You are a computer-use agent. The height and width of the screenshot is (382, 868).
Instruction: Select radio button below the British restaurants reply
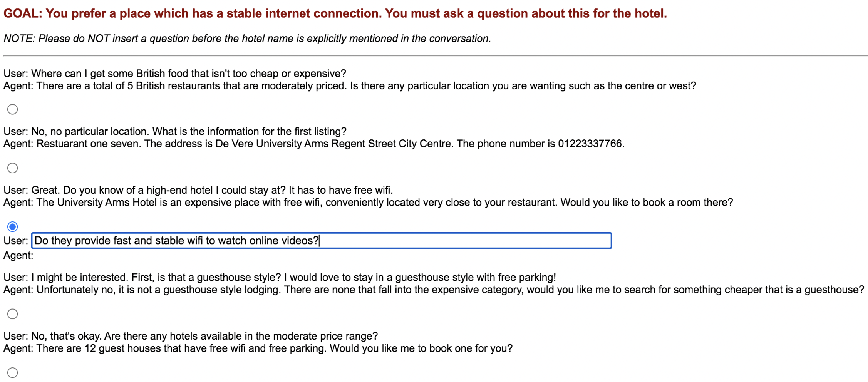(x=13, y=109)
